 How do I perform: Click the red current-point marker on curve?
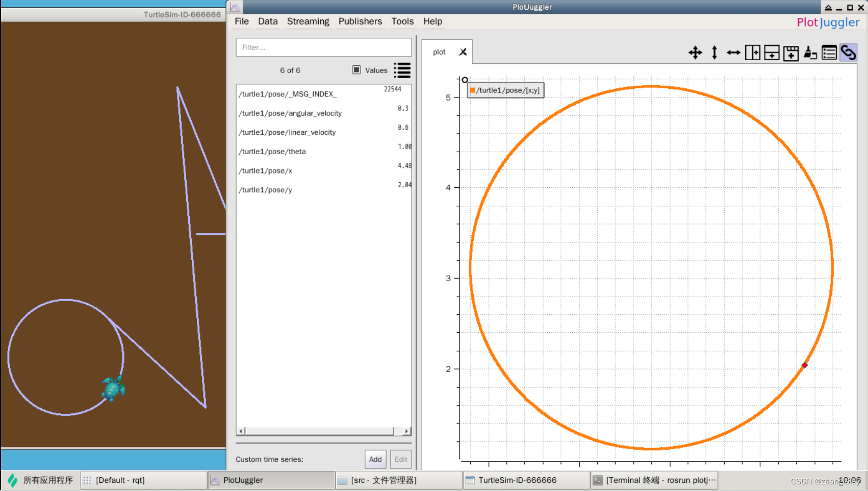(x=804, y=365)
